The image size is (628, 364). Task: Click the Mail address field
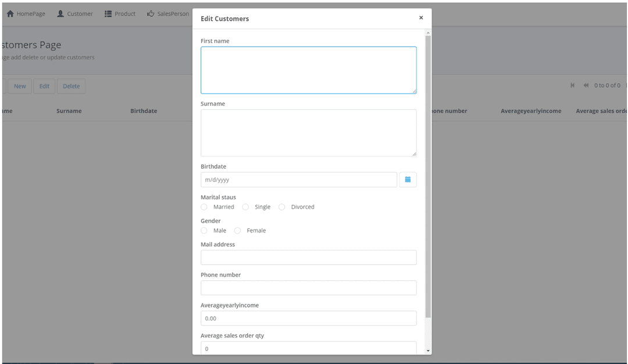[308, 258]
